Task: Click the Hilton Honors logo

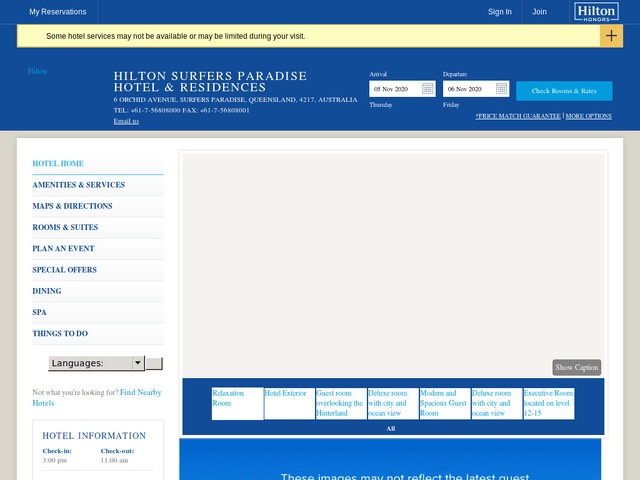Action: coord(596,12)
